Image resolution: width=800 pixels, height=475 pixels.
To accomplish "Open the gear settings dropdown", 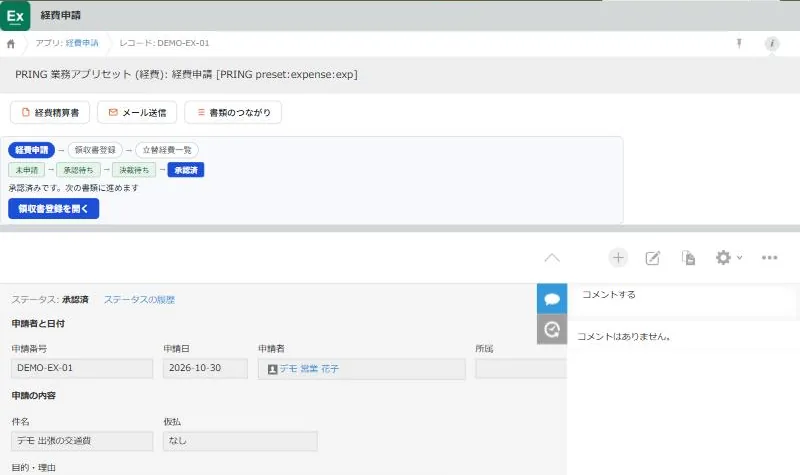I will point(728,258).
